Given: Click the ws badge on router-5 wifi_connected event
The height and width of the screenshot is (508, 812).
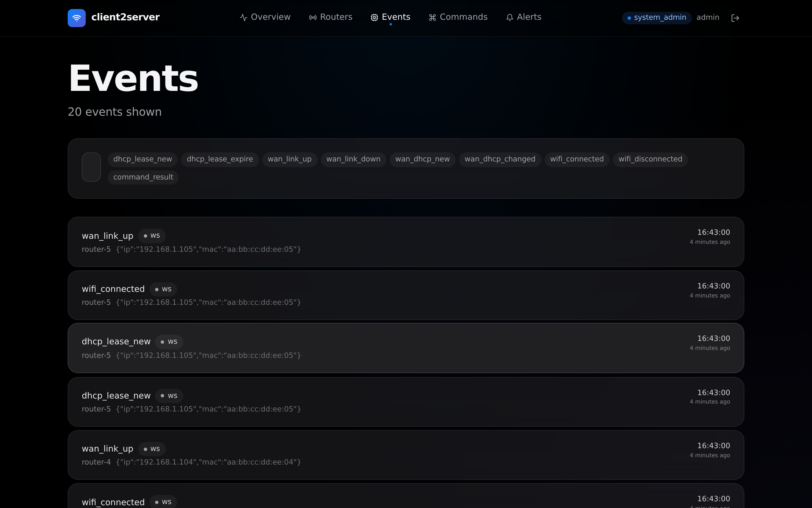Looking at the screenshot, I should [163, 289].
